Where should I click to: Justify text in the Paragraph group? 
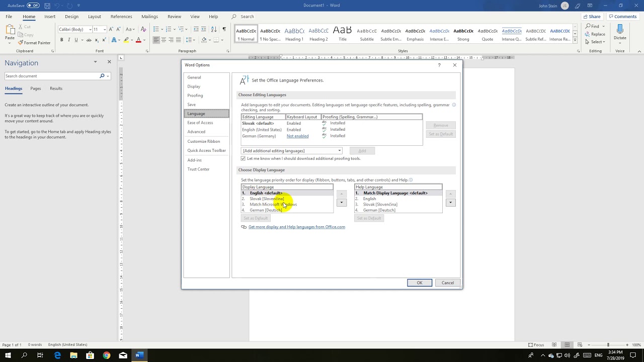[179, 40]
